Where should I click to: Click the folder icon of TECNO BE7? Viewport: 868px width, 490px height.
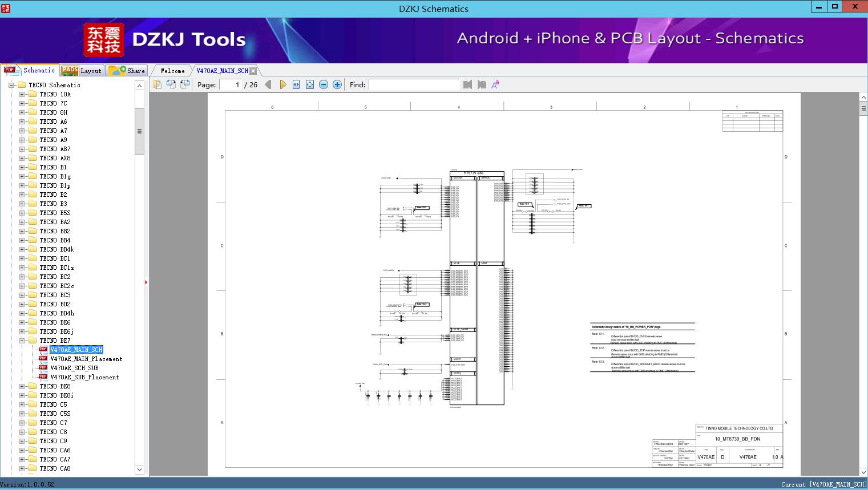click(x=33, y=341)
